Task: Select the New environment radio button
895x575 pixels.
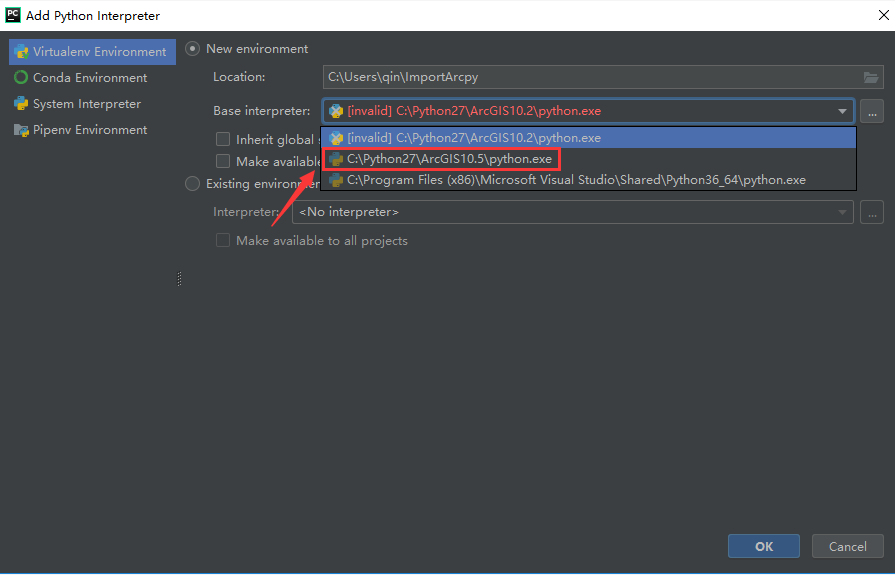Action: (193, 49)
